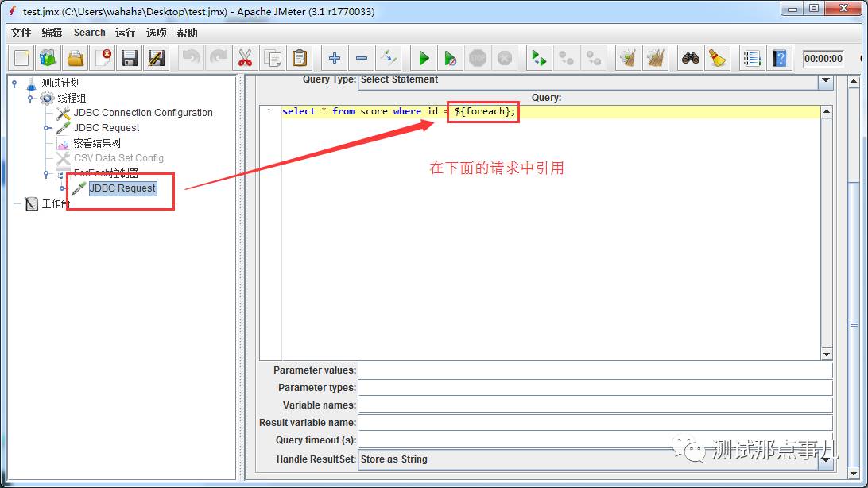868x488 pixels.
Task: Click the Shutdown test icon
Action: (x=504, y=57)
